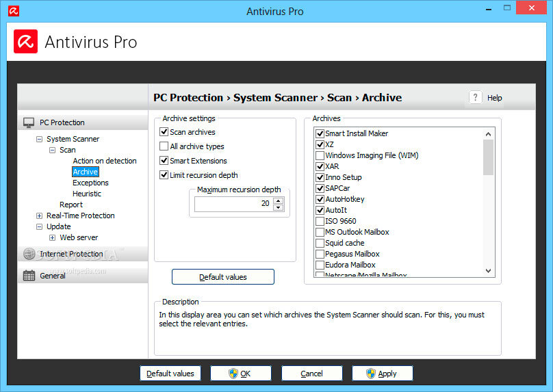The height and width of the screenshot is (392, 553).
Task: Uncheck the Inno Setup checkbox
Action: click(320, 177)
